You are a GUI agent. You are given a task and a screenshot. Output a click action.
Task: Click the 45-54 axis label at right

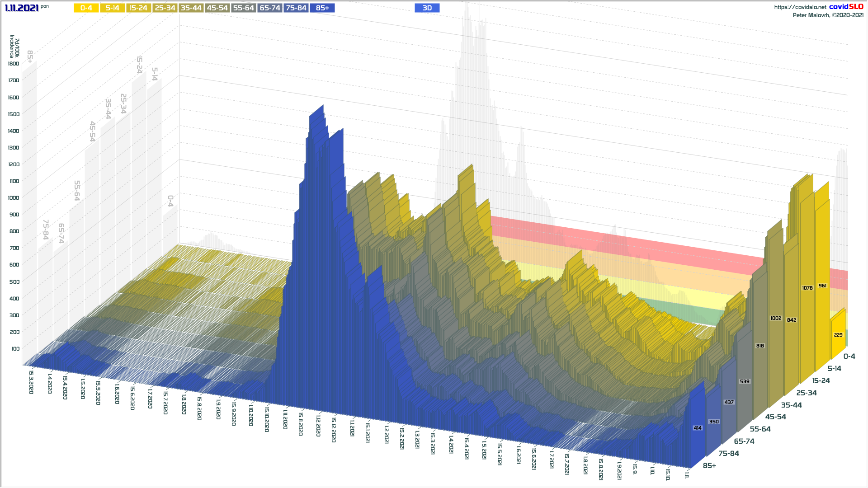point(775,417)
